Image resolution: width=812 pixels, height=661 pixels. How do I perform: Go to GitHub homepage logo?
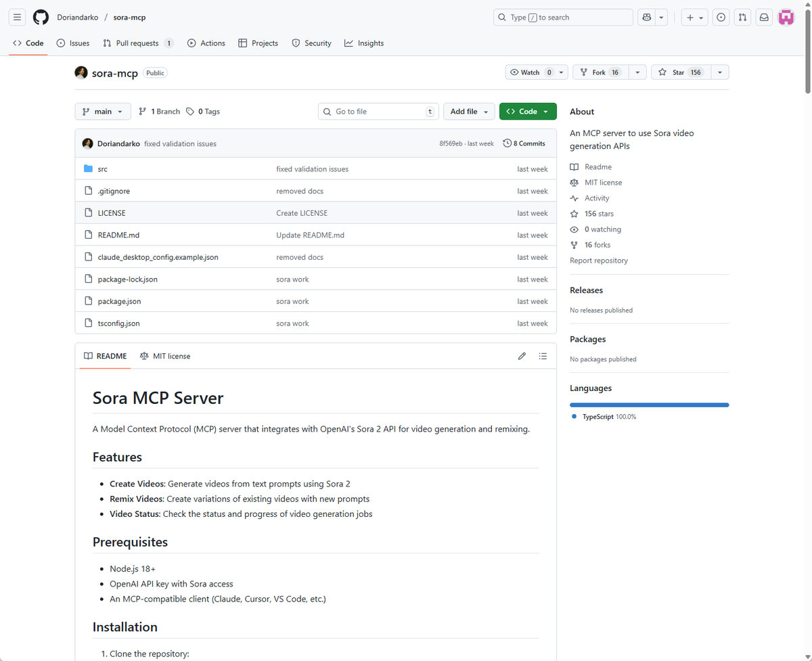(x=41, y=18)
